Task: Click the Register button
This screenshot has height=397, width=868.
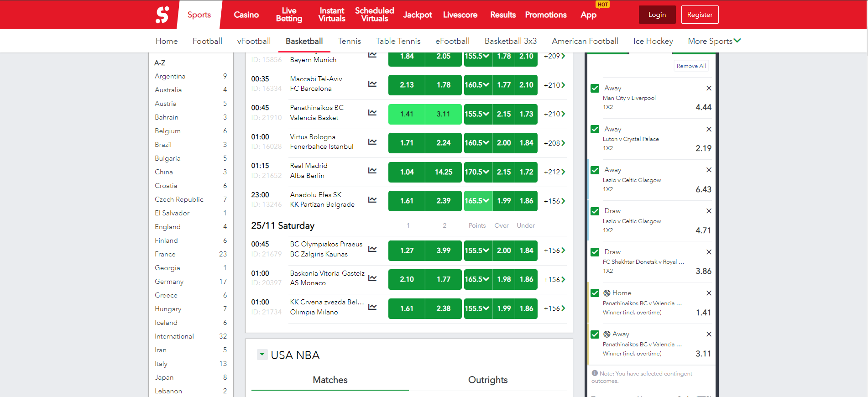Action: coord(700,15)
